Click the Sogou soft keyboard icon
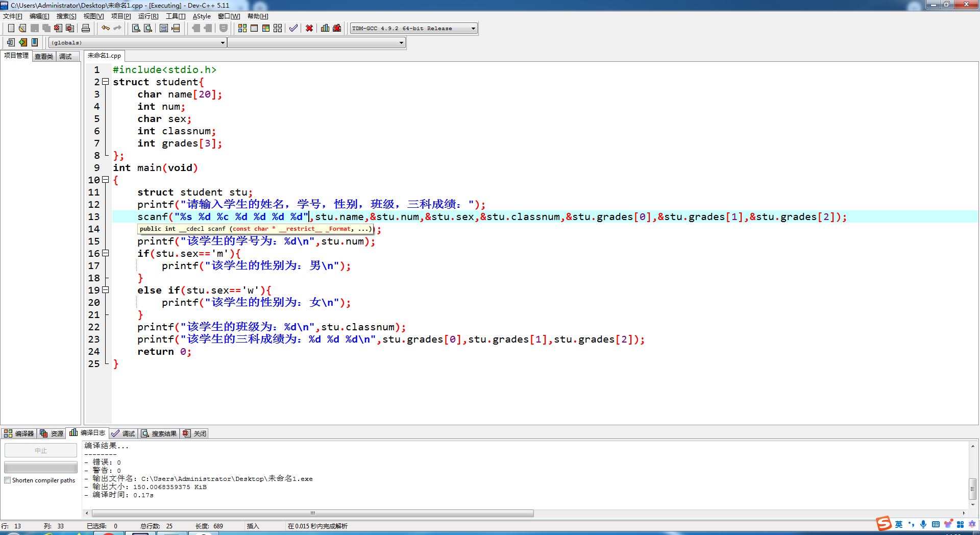Image resolution: width=980 pixels, height=535 pixels. 936,524
